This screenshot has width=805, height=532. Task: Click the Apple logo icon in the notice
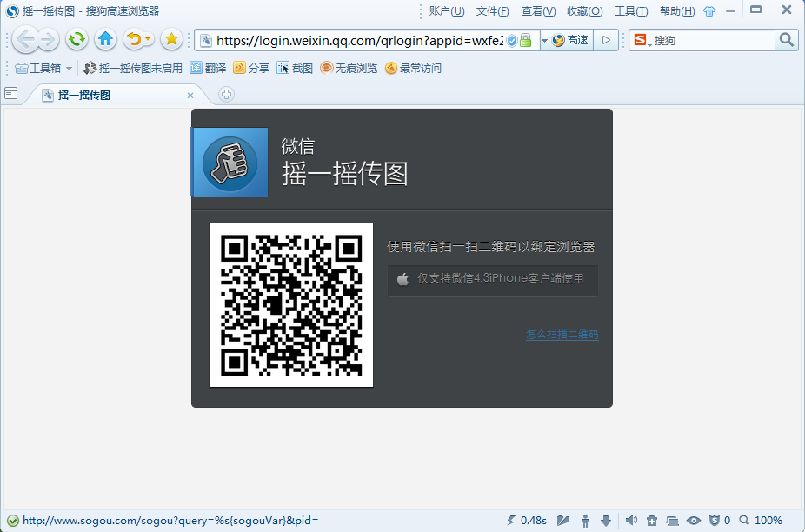(x=403, y=279)
